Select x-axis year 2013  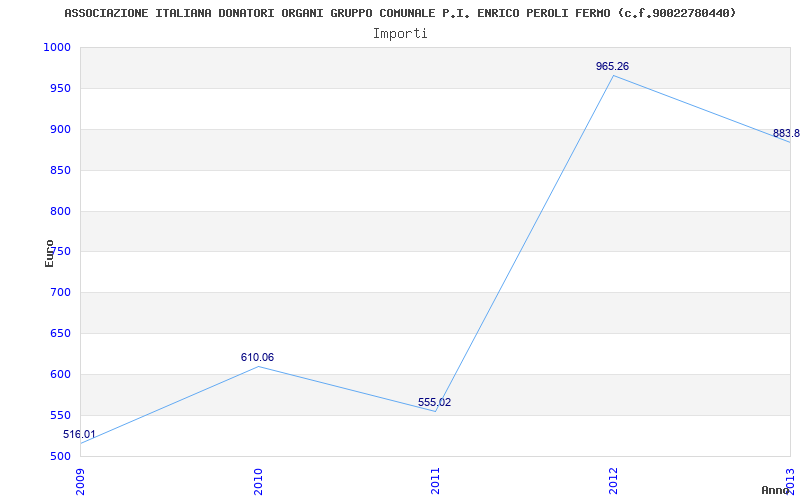(x=790, y=481)
